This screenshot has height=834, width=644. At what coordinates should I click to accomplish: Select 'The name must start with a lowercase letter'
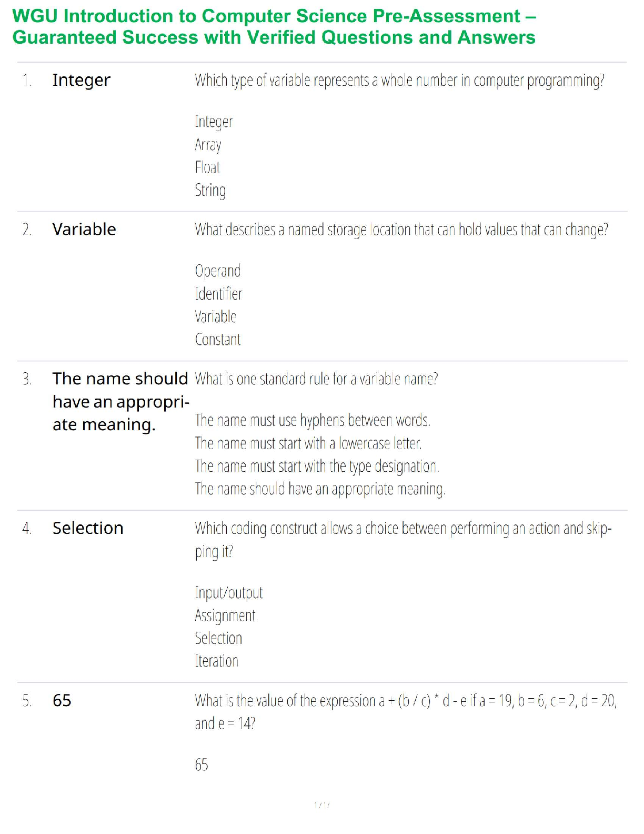point(308,443)
